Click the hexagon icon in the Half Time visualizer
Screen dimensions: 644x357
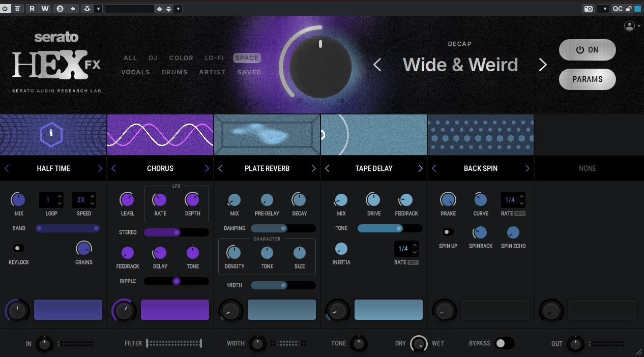tap(51, 135)
